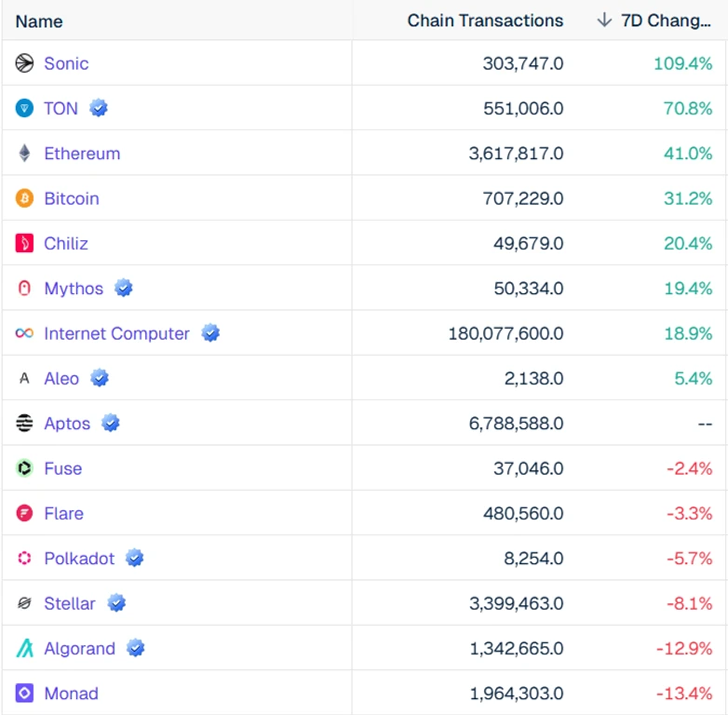
Task: Click Sonic's 109.4% seven-day change value
Action: (683, 63)
